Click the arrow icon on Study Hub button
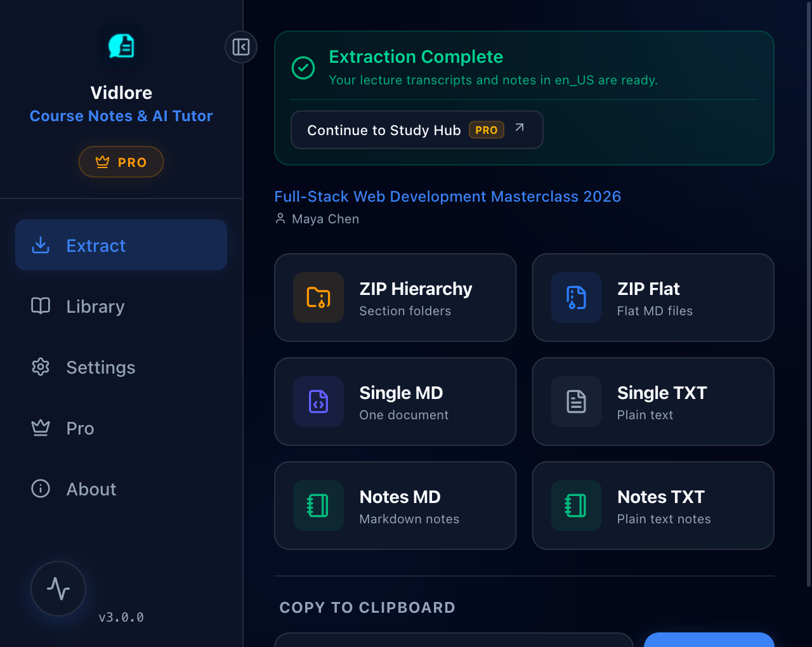This screenshot has height=647, width=812. (x=520, y=127)
